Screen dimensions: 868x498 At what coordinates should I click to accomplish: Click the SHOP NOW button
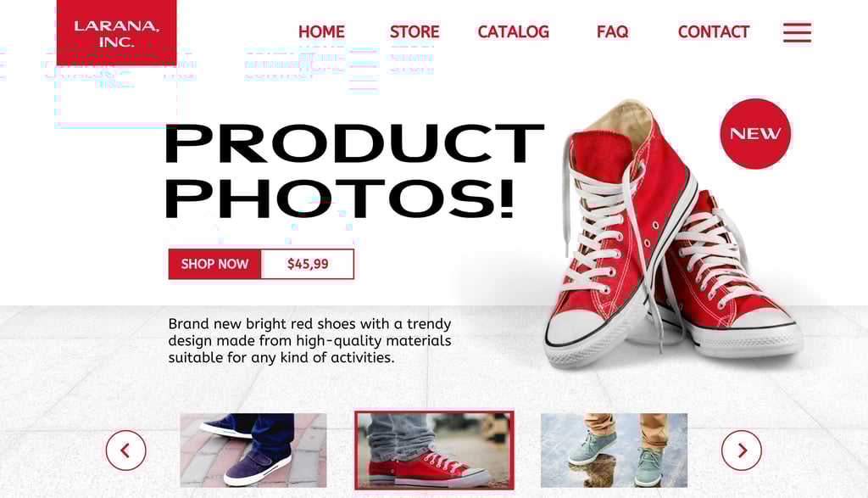214,264
